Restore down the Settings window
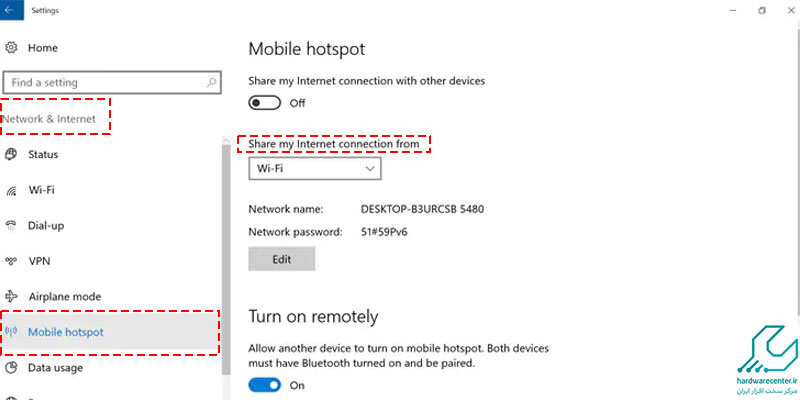The image size is (800, 400). click(762, 11)
